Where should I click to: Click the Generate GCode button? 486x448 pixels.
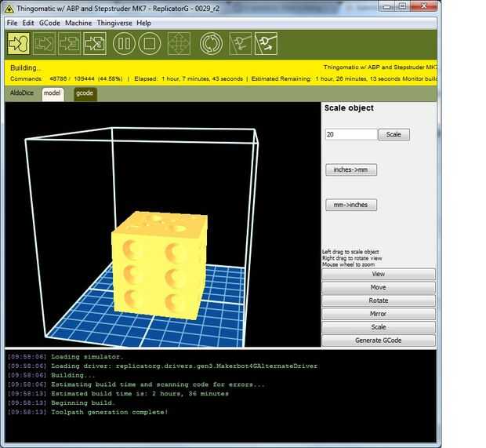point(379,341)
